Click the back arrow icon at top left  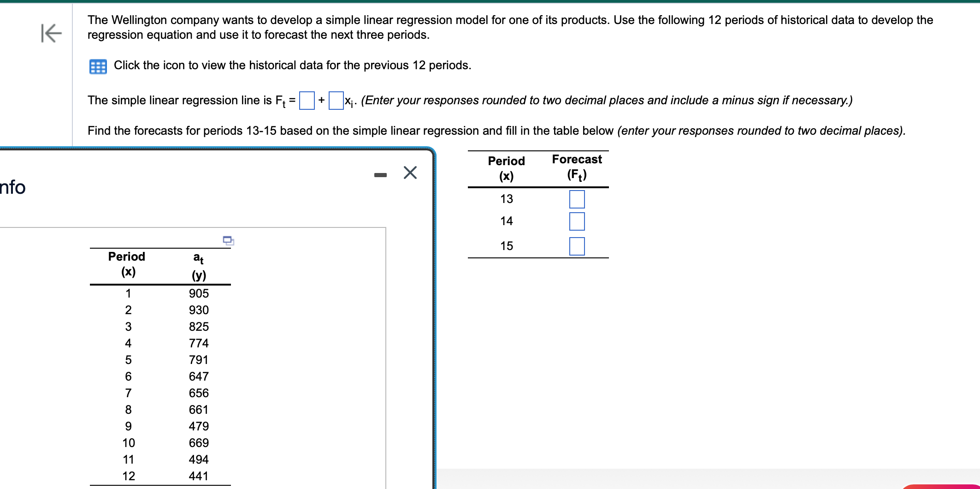(51, 33)
